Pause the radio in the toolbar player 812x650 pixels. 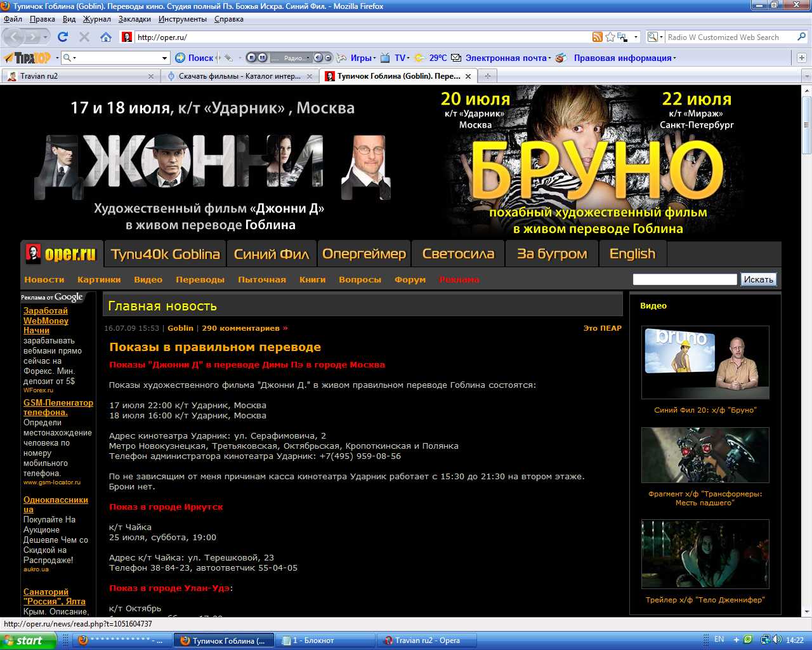click(x=262, y=58)
